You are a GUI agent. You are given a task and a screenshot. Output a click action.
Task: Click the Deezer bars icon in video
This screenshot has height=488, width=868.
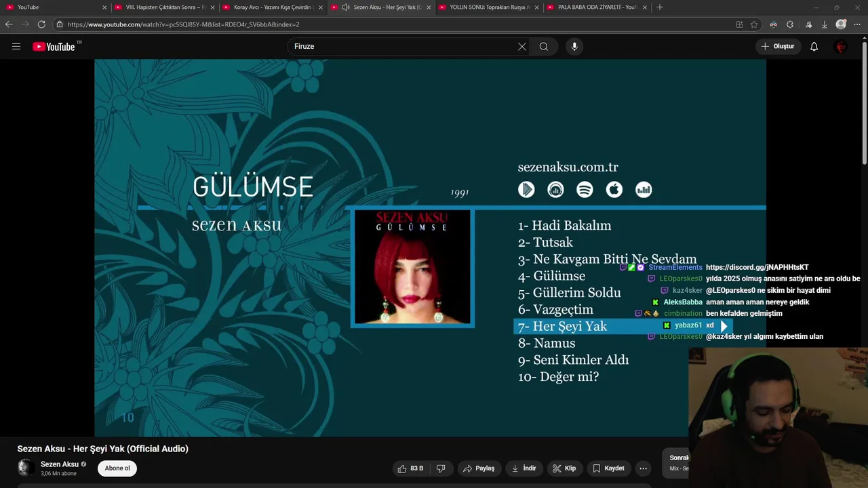coord(644,190)
